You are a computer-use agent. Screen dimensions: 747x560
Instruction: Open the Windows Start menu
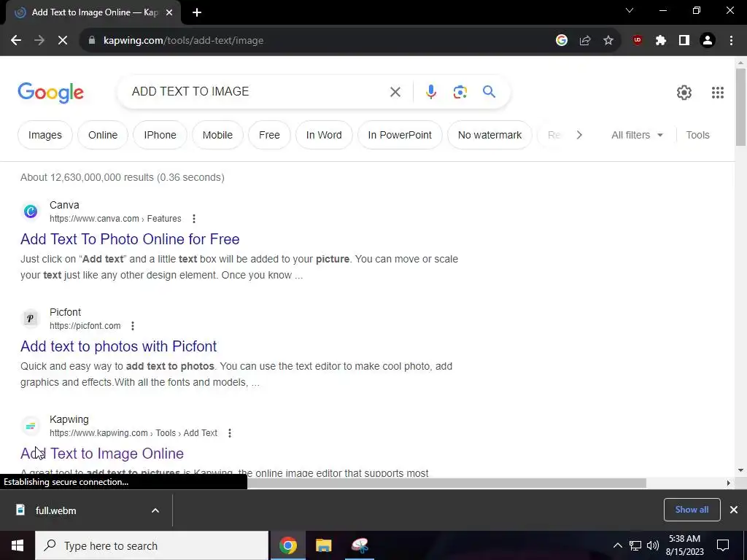(x=18, y=545)
